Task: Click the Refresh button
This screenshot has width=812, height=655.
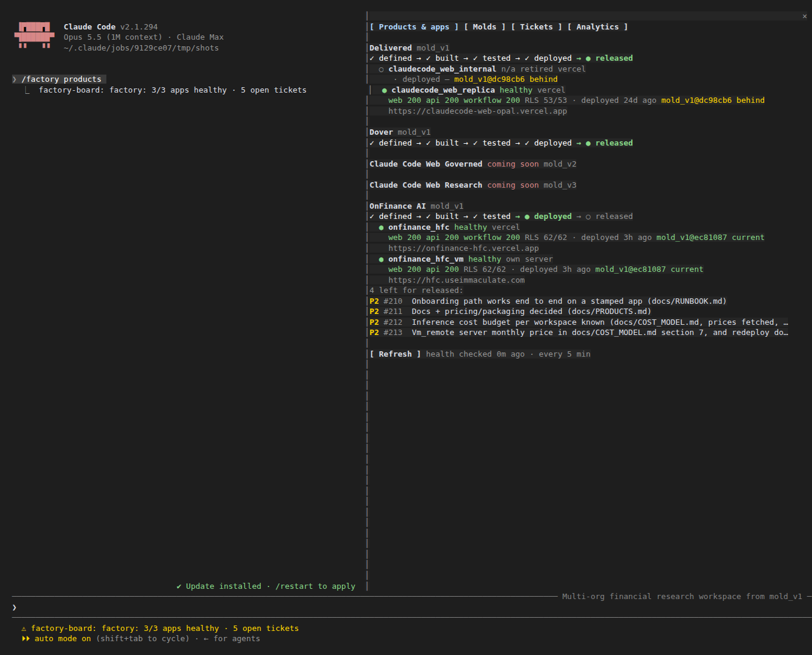Action: click(395, 354)
